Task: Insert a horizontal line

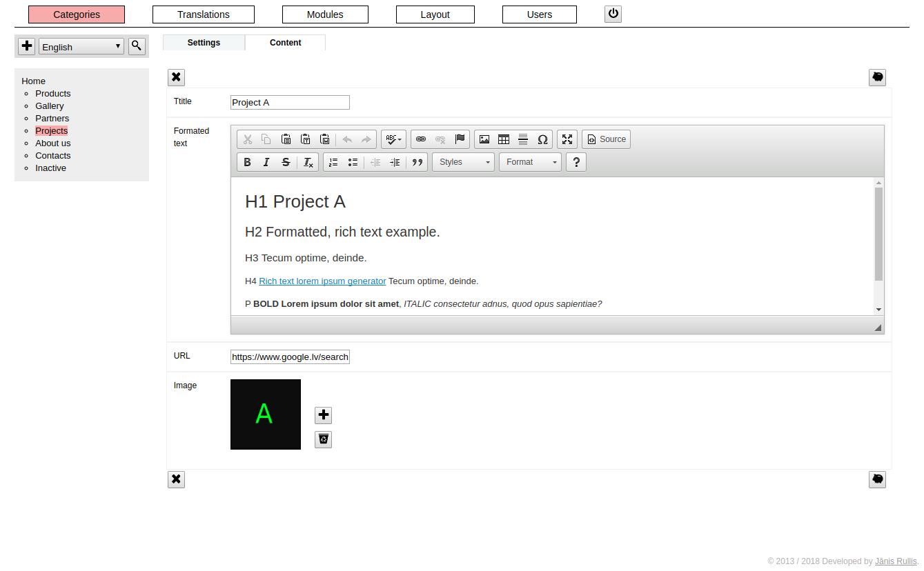Action: [523, 139]
